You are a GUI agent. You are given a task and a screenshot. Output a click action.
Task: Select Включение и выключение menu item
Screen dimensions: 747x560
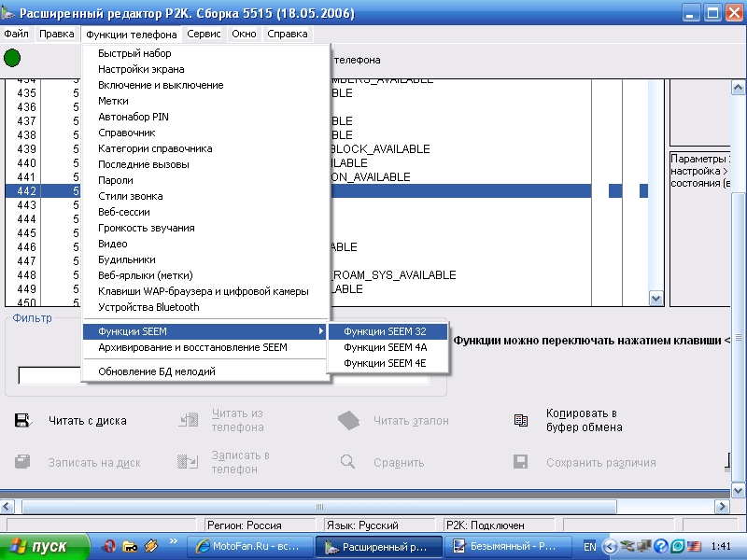click(x=205, y=85)
